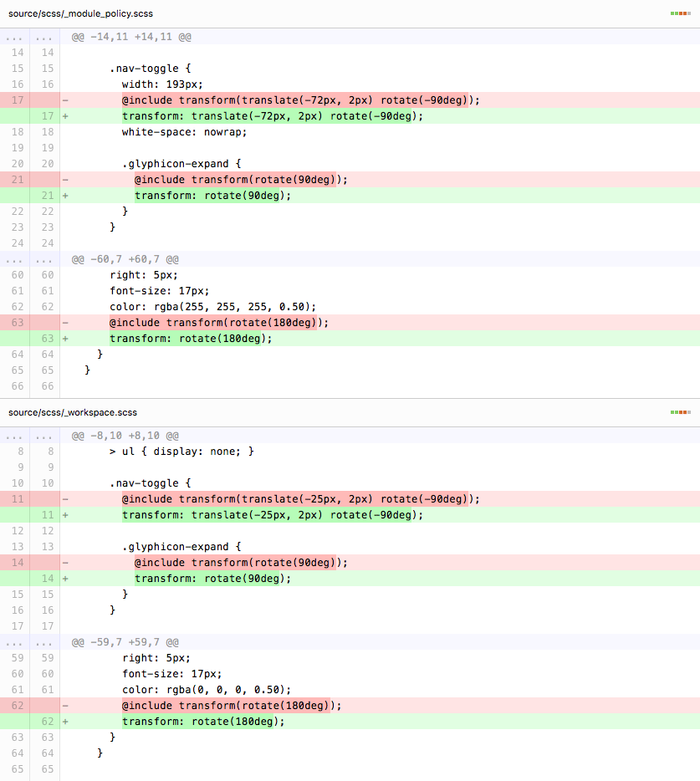Viewport: 700px width, 781px height.
Task: Click the diffstat squares icon for _workspace.scss
Action: point(681,412)
